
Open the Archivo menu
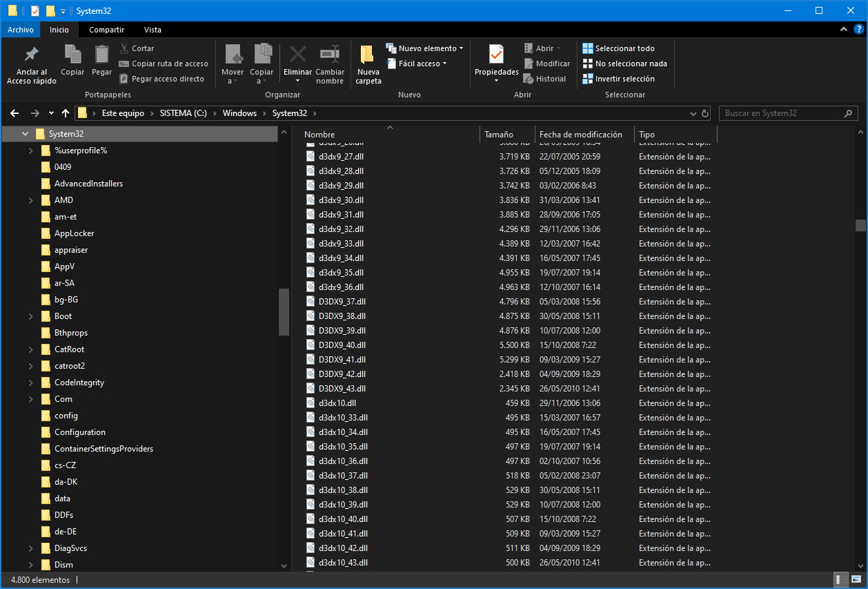coord(21,30)
